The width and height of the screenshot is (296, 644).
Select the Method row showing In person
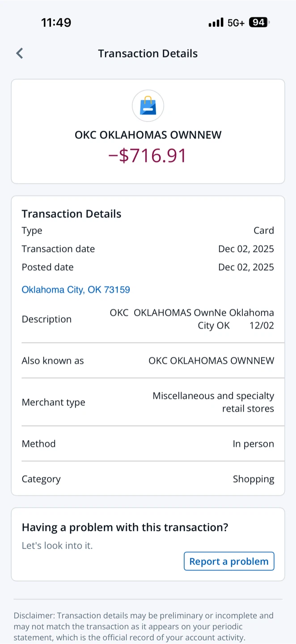pyautogui.click(x=148, y=444)
